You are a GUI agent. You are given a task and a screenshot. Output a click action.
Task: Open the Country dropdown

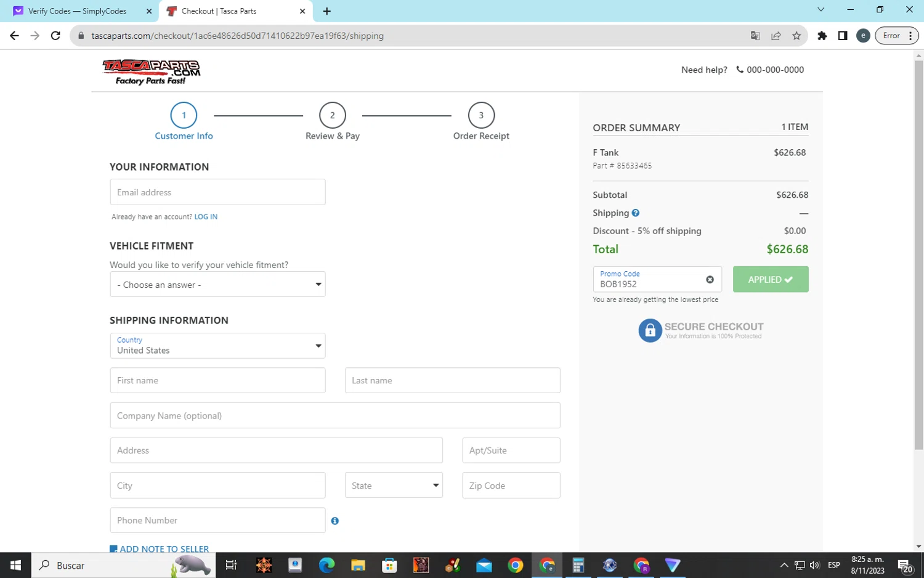coord(217,346)
